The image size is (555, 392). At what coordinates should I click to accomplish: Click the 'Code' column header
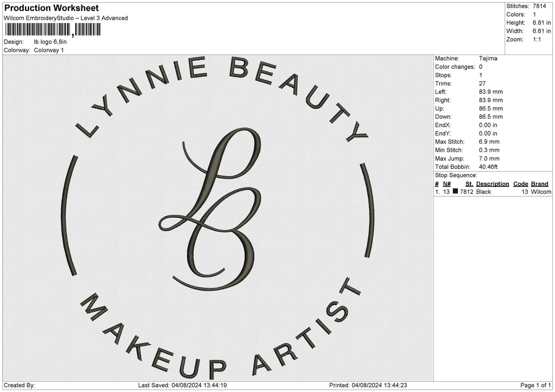tap(521, 184)
